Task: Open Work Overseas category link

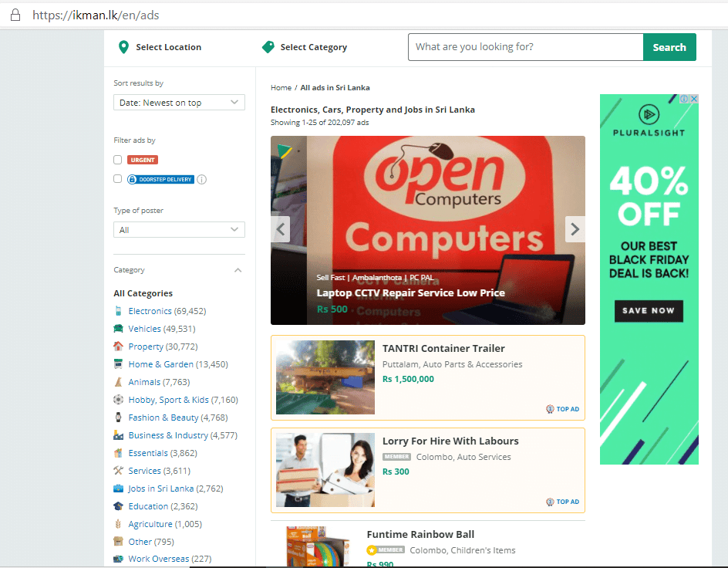Action: pos(159,559)
